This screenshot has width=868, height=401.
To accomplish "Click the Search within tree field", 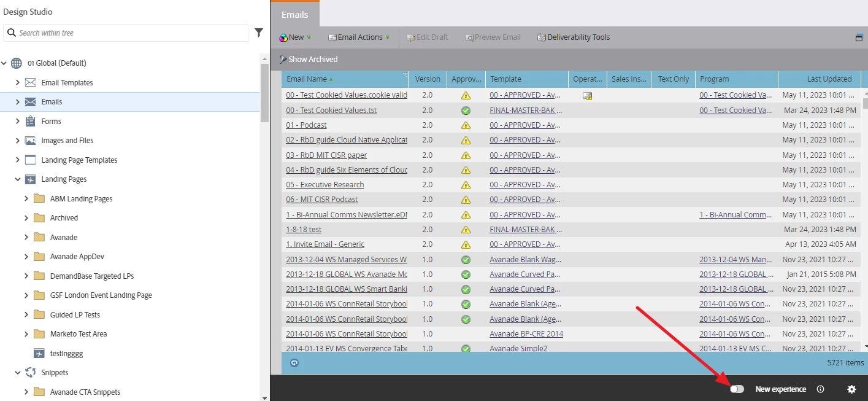I will coord(126,33).
